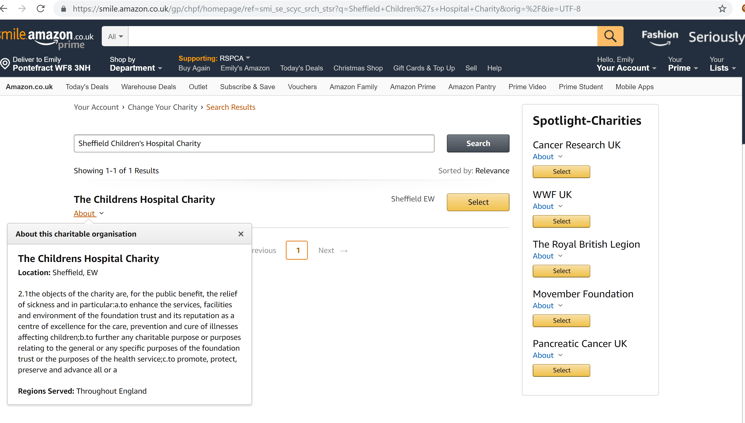Select Pancreatic Cancer UK charity

click(561, 370)
